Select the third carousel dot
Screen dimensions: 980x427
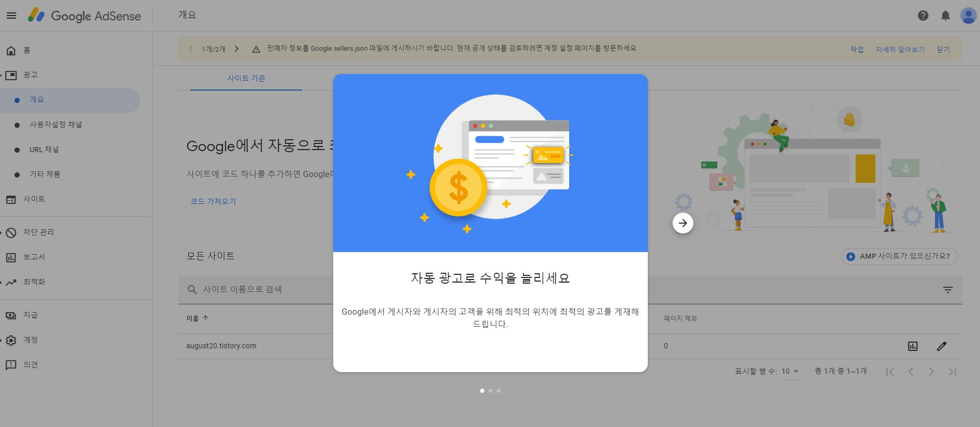pos(499,391)
